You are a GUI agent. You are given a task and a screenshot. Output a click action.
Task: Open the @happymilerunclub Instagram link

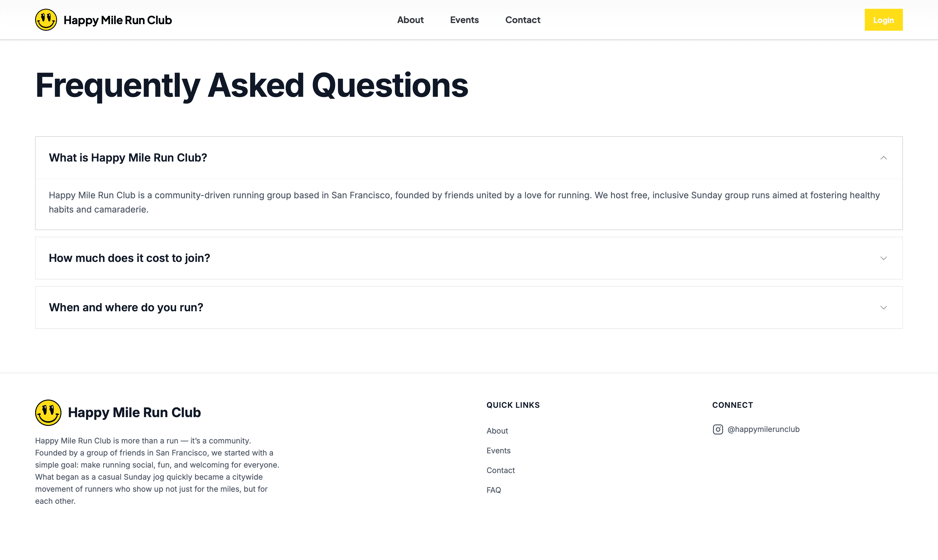coord(763,429)
